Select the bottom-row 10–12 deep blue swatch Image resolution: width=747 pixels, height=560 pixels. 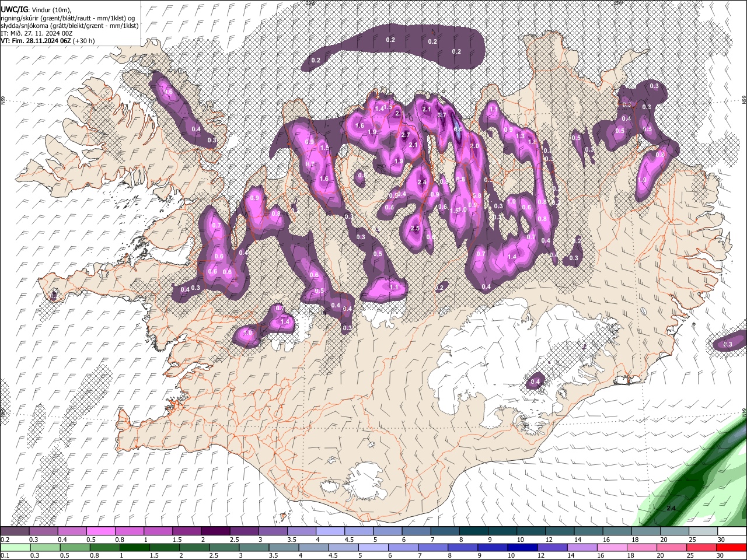point(523,547)
